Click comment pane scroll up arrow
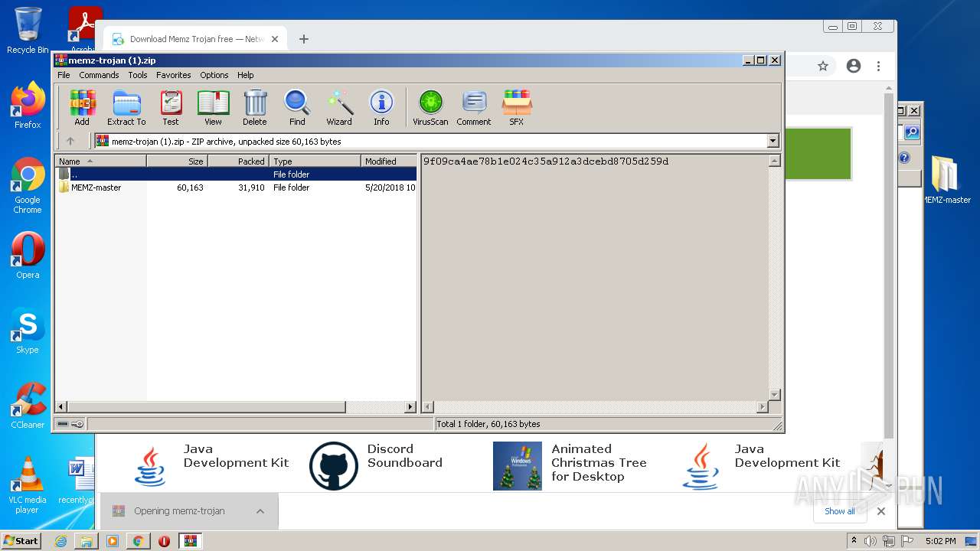 pos(774,161)
